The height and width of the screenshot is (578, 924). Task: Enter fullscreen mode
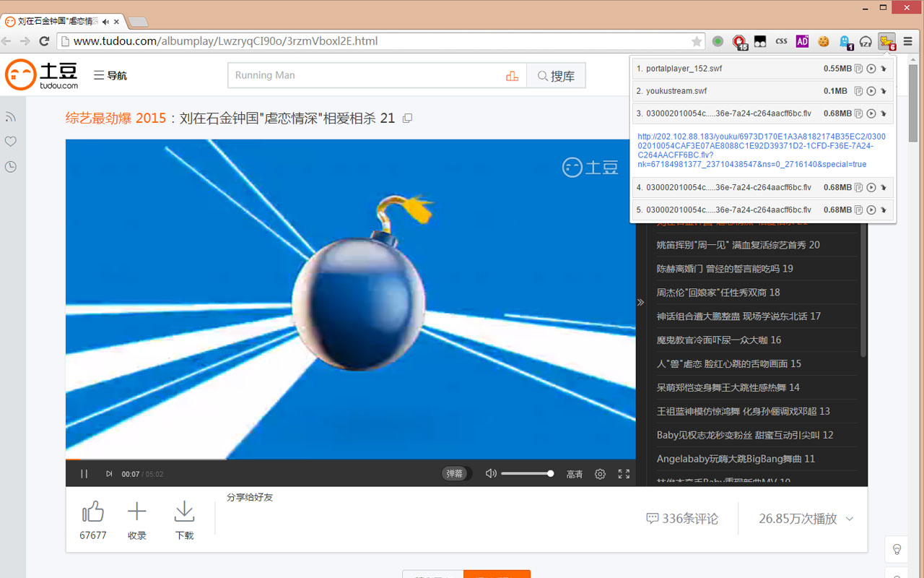click(x=624, y=474)
